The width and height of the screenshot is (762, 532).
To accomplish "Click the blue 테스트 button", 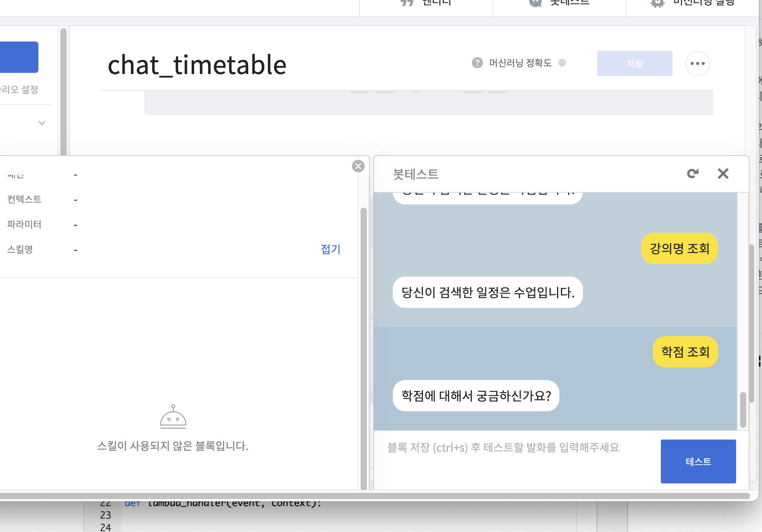I will tap(698, 461).
